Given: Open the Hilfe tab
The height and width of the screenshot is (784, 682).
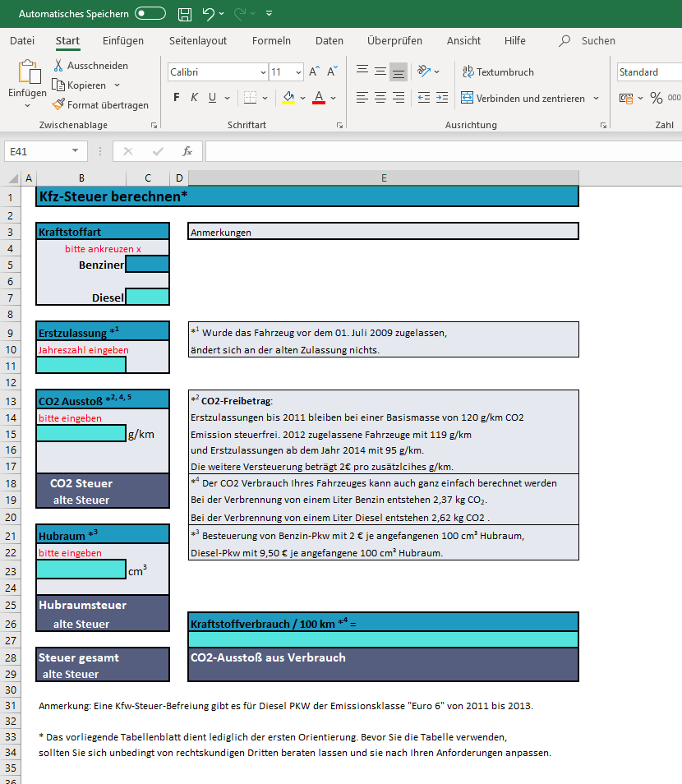Looking at the screenshot, I should click(x=515, y=41).
